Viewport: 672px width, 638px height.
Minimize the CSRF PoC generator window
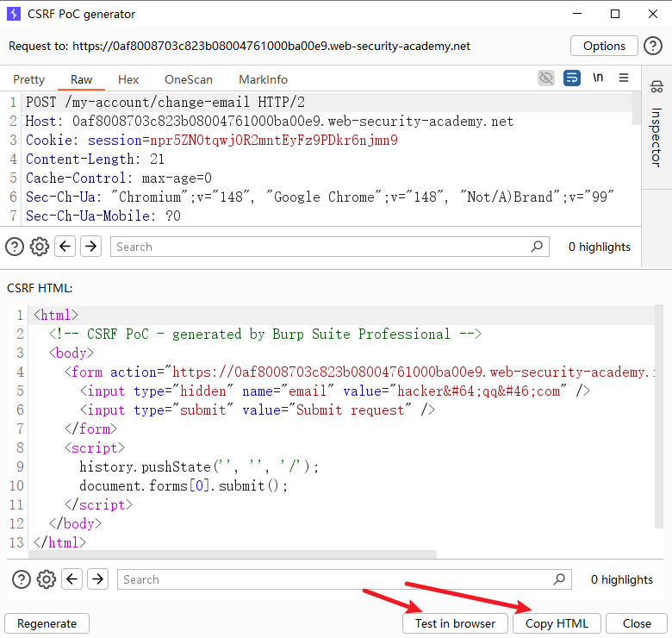[577, 14]
